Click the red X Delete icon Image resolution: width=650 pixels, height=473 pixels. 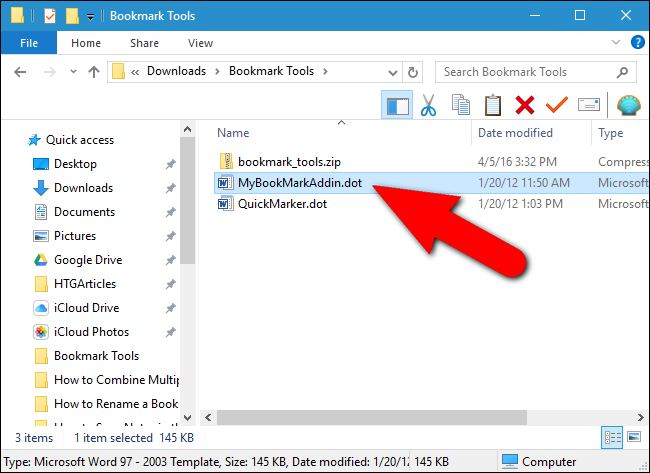pos(525,105)
